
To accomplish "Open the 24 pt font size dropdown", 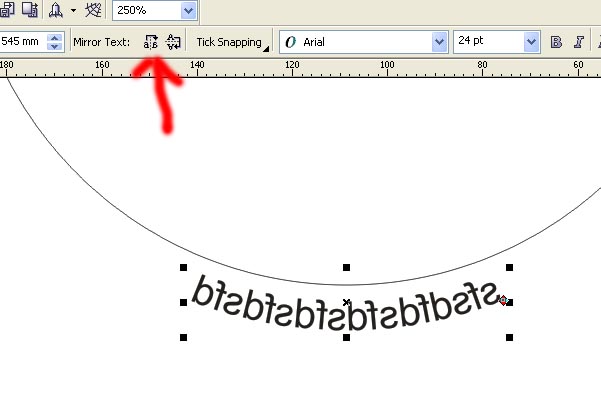I will pyautogui.click(x=531, y=41).
